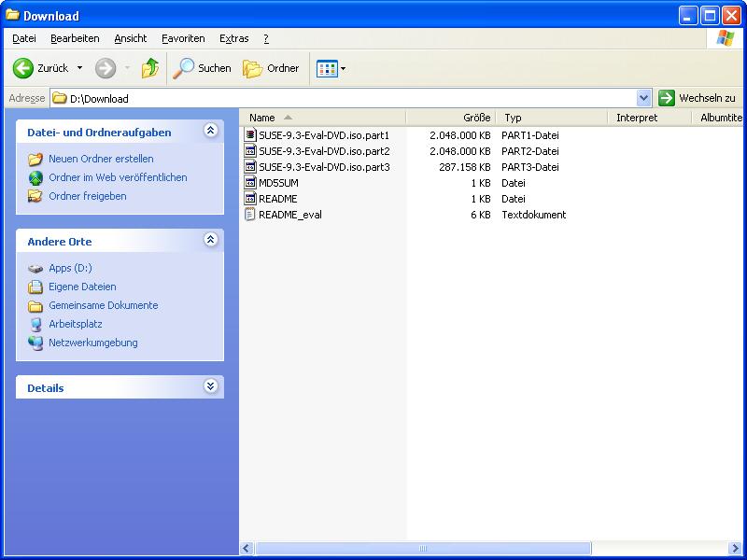The height and width of the screenshot is (560, 747).
Task: Click the scroll left arrow button
Action: pyautogui.click(x=247, y=548)
